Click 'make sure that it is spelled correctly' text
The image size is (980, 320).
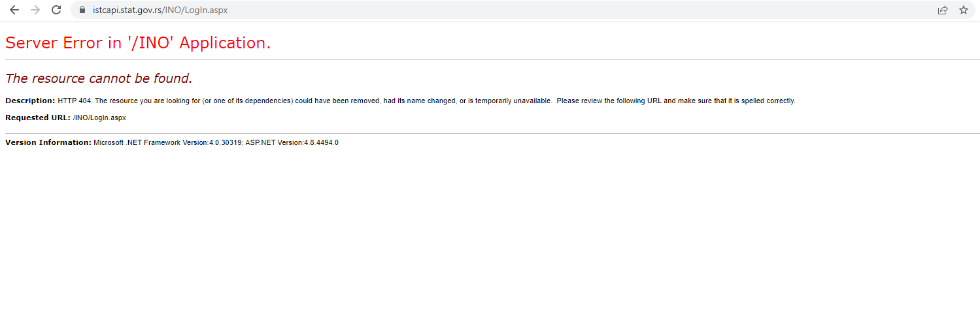737,101
